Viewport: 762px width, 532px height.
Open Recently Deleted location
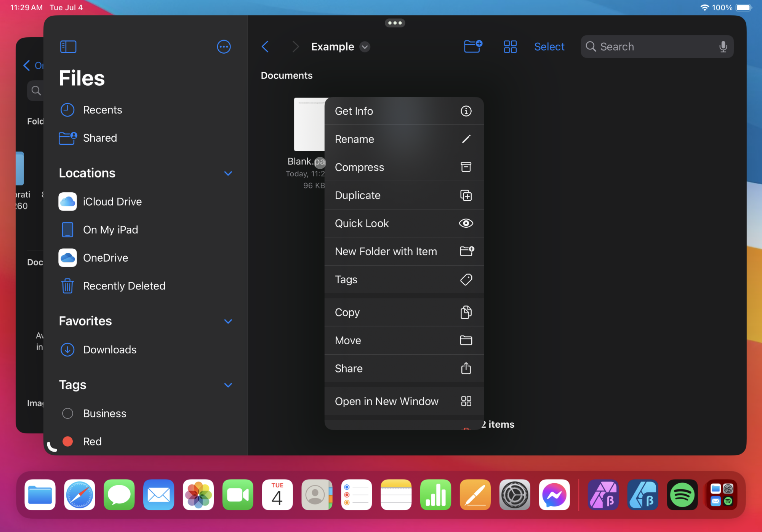point(124,286)
